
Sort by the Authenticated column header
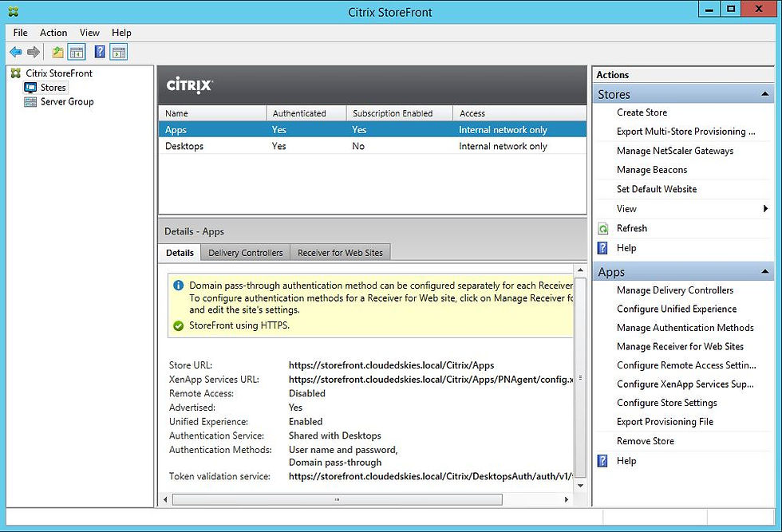(306, 113)
